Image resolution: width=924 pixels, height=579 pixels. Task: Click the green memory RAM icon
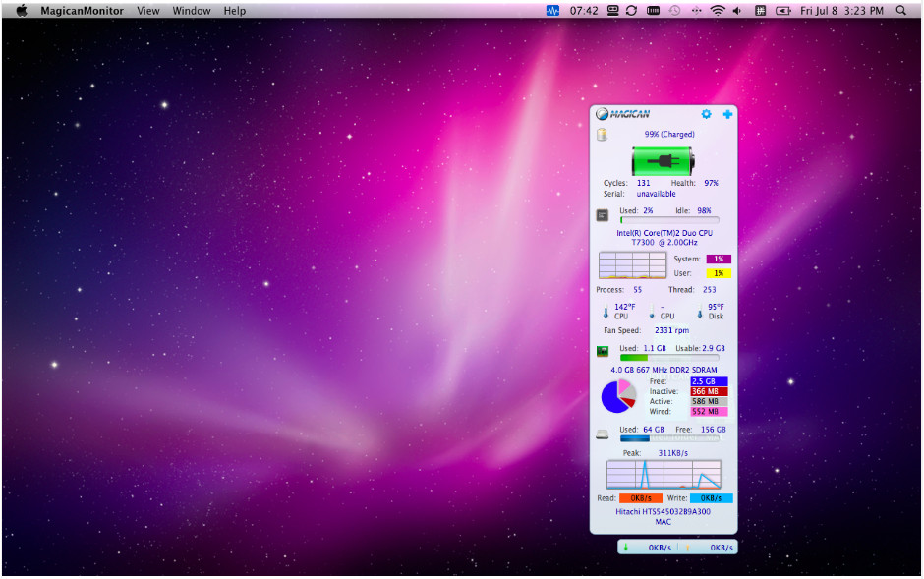tap(602, 351)
